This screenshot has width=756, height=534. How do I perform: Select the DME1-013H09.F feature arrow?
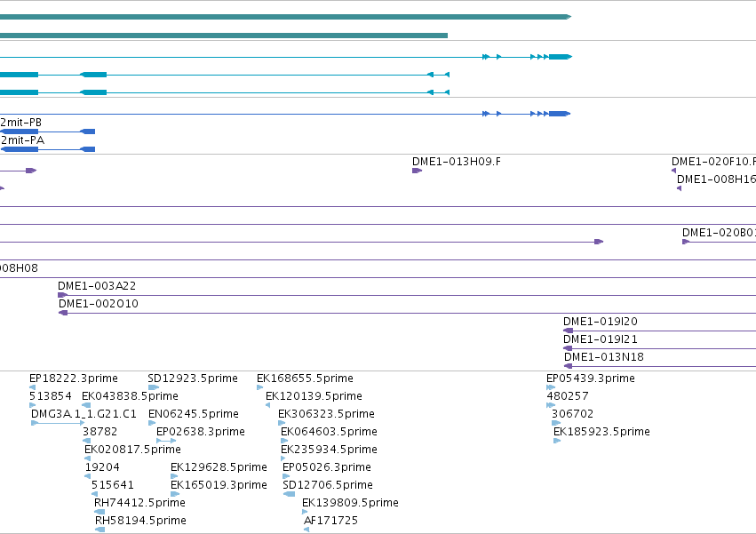[417, 171]
